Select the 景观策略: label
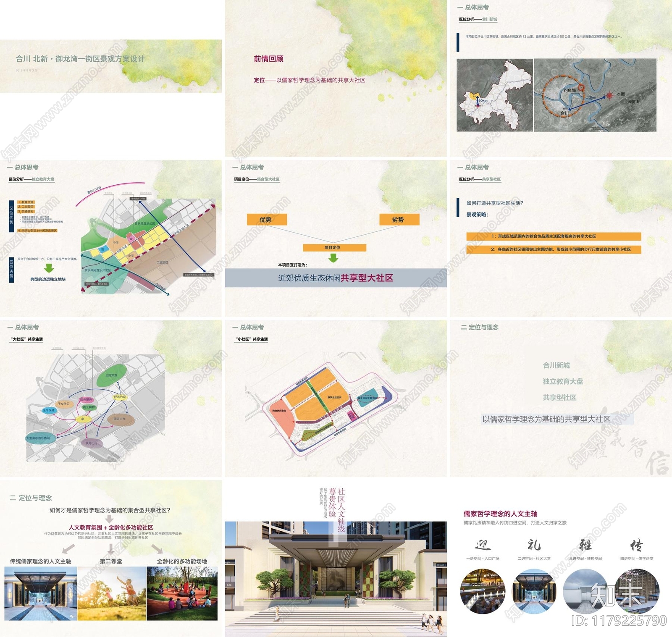672x637 pixels. pyautogui.click(x=477, y=215)
